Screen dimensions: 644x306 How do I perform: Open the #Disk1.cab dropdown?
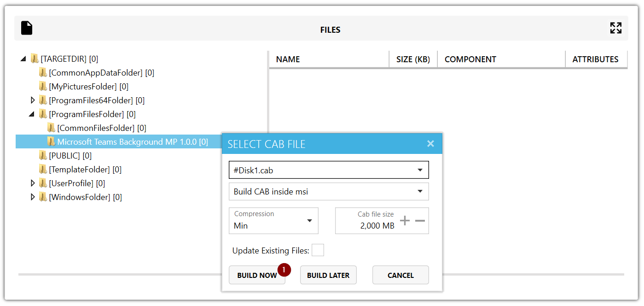(329, 170)
